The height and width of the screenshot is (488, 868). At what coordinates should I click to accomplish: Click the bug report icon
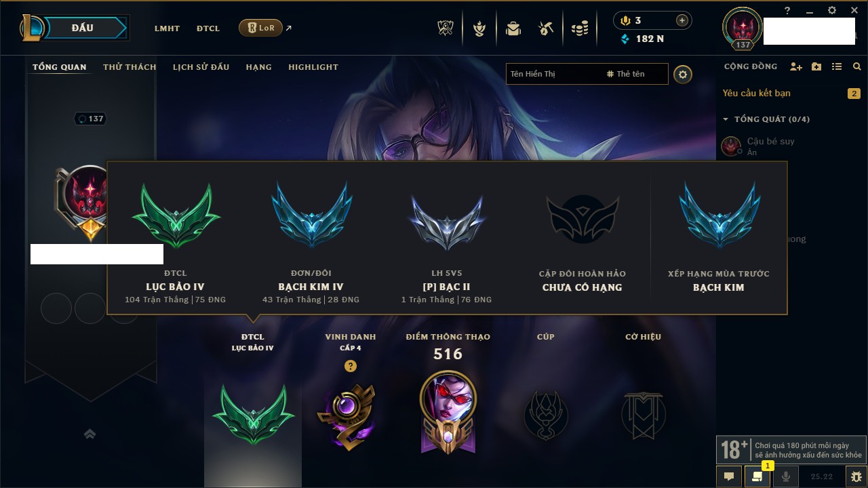click(x=856, y=476)
